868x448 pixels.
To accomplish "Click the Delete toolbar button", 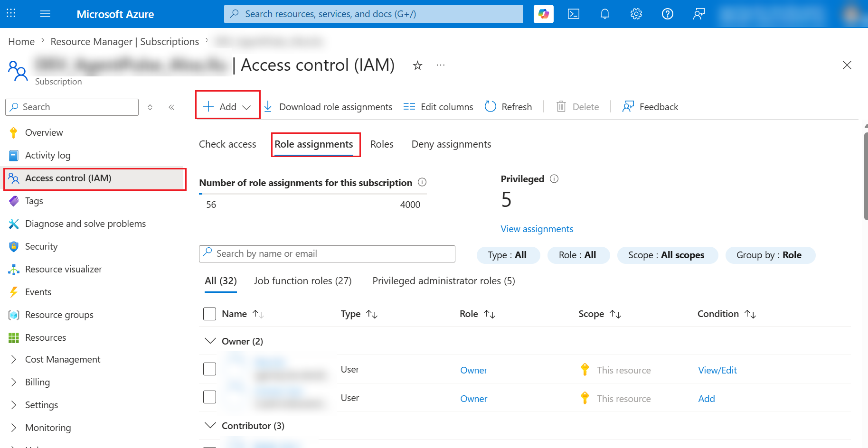I will click(577, 107).
